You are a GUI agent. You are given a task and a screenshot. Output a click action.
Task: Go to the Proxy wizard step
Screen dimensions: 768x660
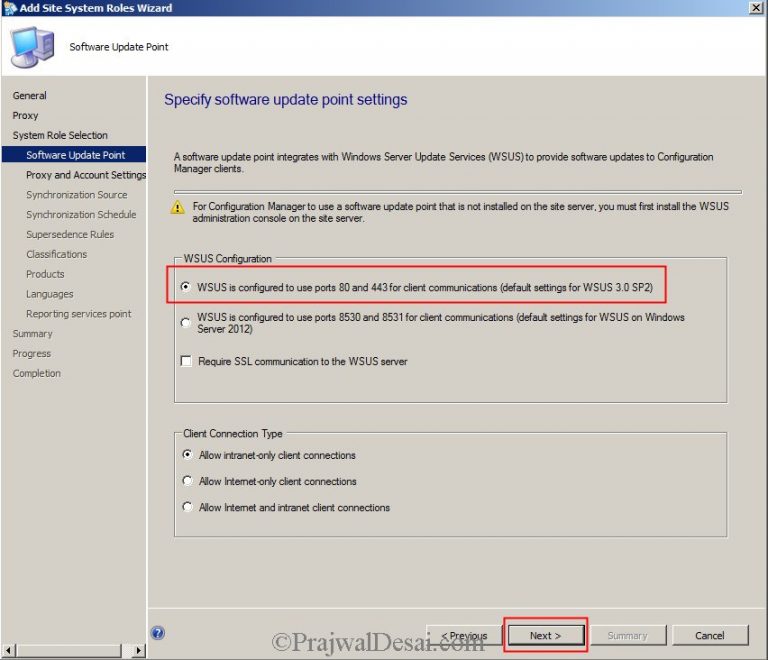point(25,116)
